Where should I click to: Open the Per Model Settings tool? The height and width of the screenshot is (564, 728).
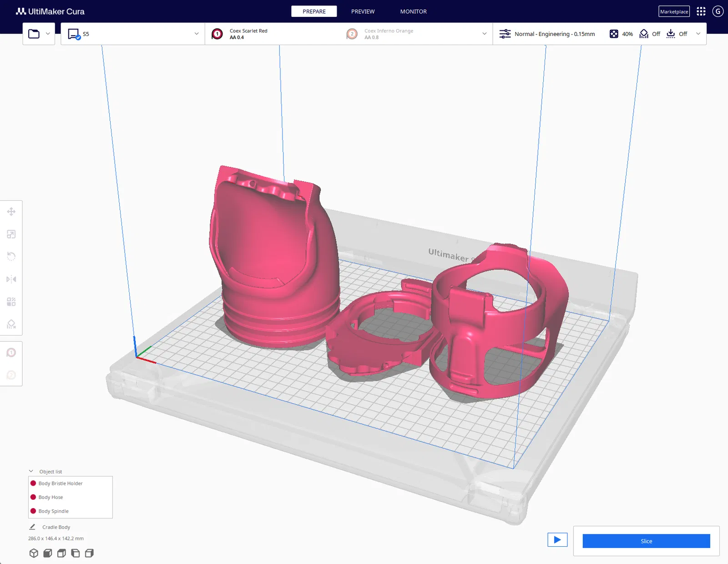[x=11, y=302]
